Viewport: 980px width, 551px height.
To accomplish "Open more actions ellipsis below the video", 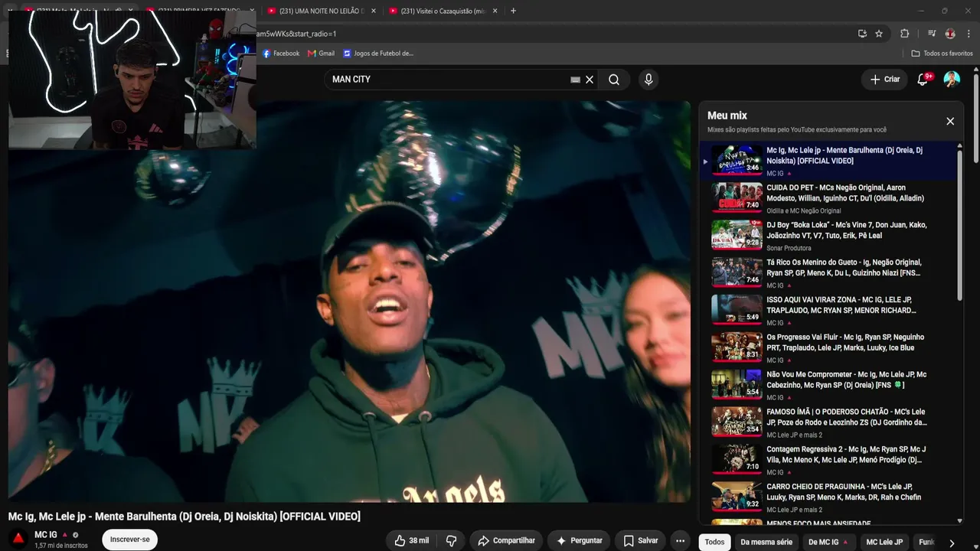I will tap(680, 541).
